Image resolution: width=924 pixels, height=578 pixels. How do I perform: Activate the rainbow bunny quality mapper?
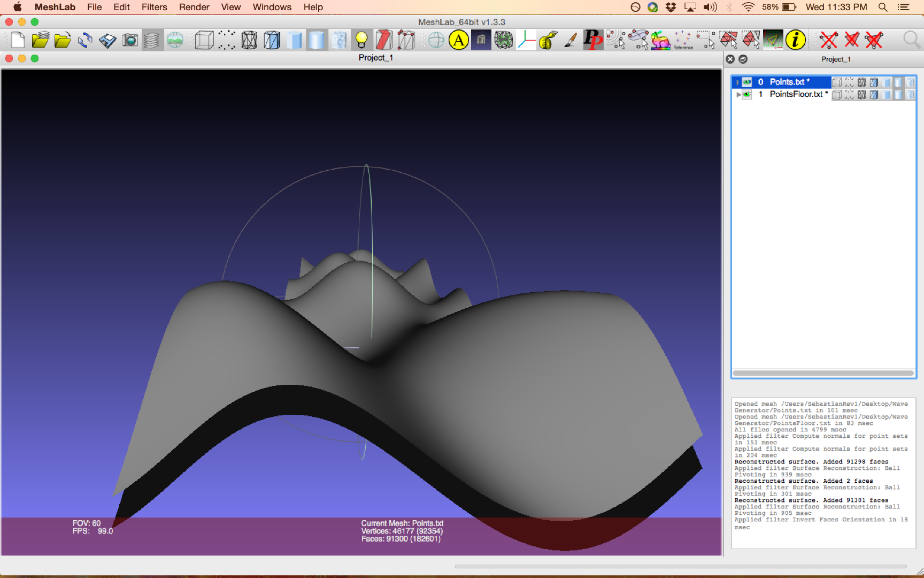tap(660, 40)
